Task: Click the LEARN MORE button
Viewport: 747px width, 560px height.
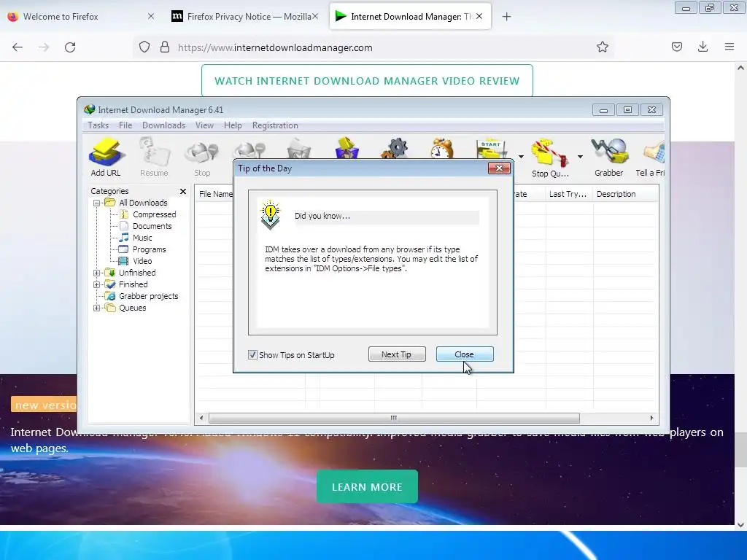Action: [367, 486]
